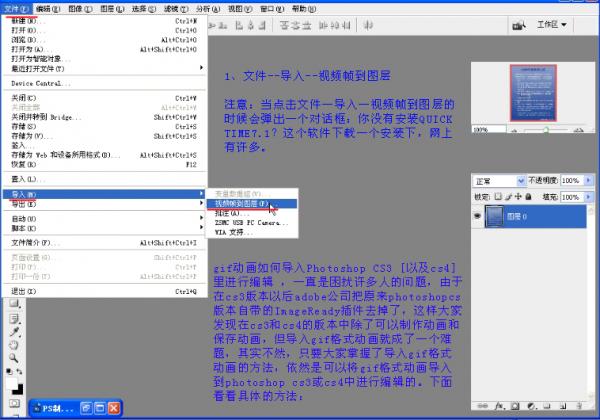Image resolution: width=600 pixels, height=420 pixels.
Task: Click the black background color swatch
Action: point(19,391)
